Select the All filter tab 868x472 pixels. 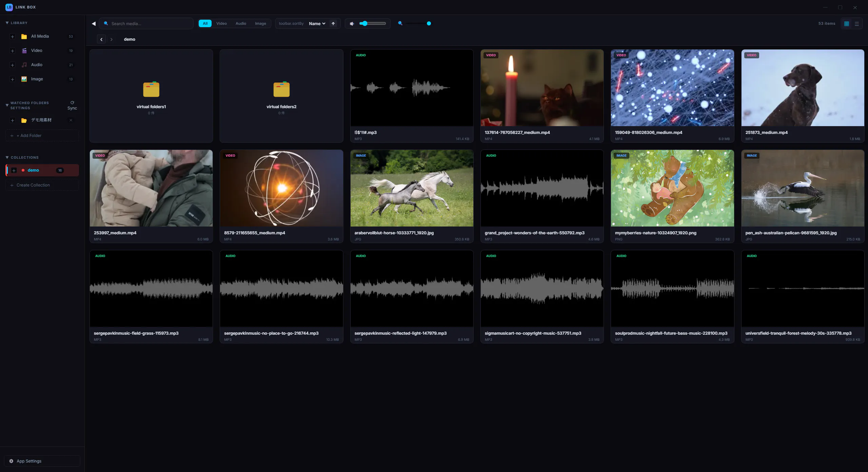(x=205, y=23)
